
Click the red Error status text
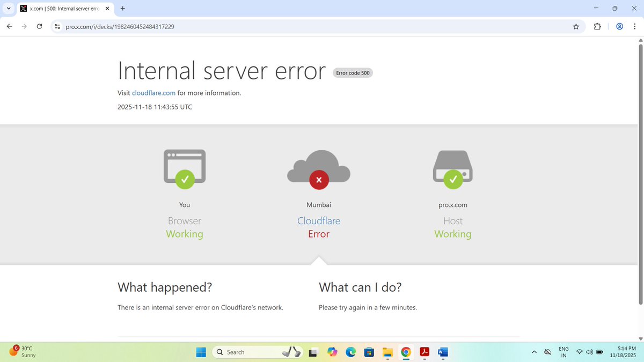(x=319, y=234)
